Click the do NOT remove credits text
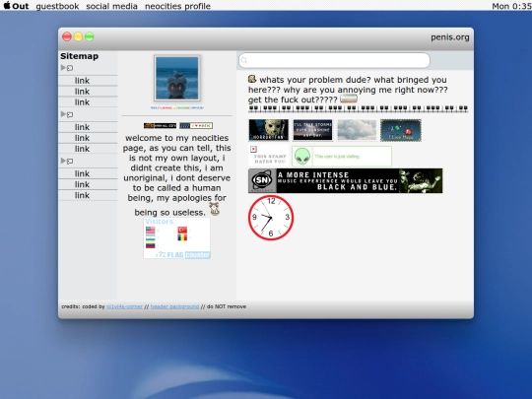This screenshot has height=399, width=532. coord(227,306)
